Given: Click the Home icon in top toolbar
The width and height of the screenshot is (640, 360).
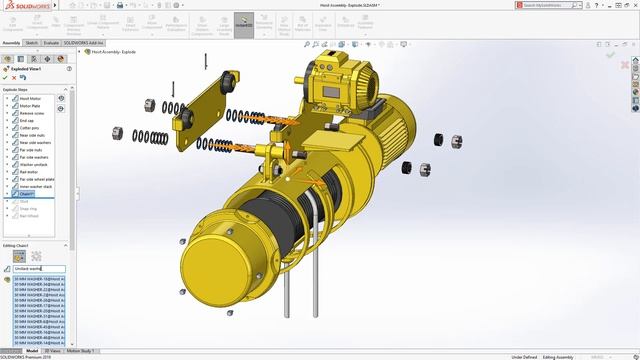Looking at the screenshot, I should tap(73, 5).
